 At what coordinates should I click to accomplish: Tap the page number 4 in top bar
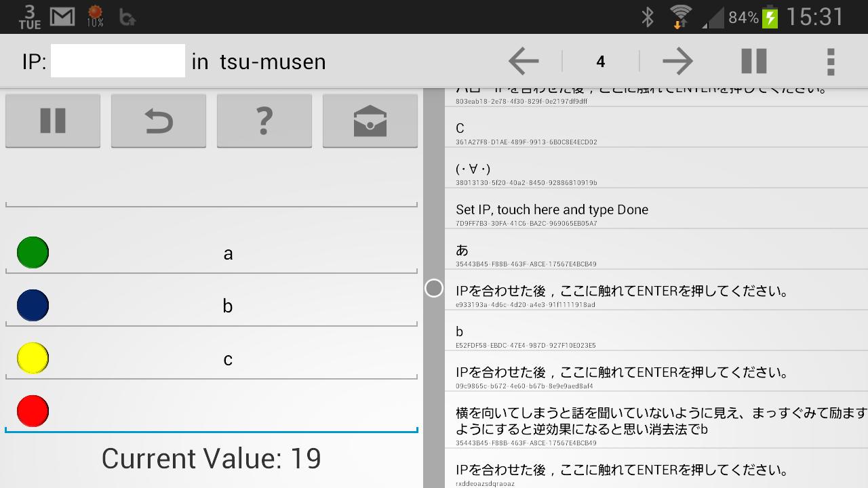600,62
